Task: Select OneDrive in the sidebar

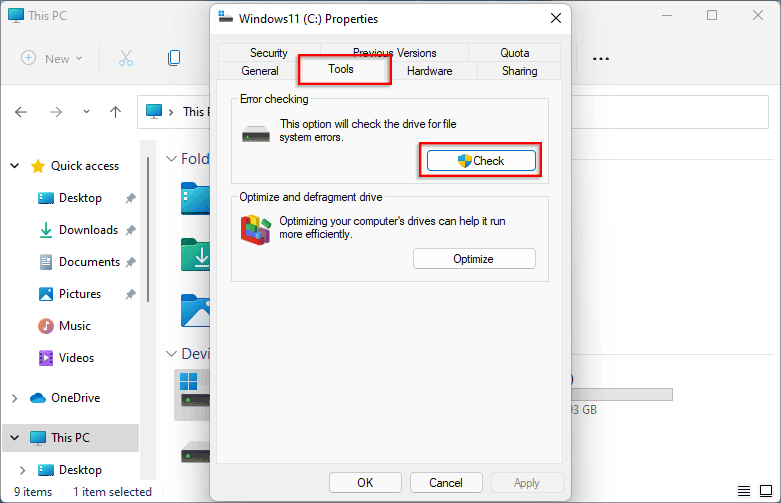Action: 75,397
